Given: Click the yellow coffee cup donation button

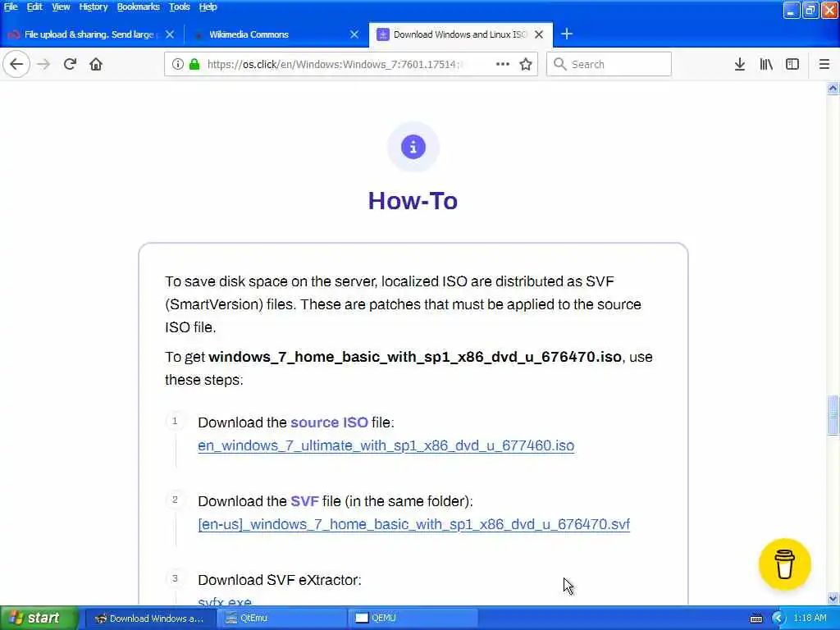Looking at the screenshot, I should [x=784, y=564].
